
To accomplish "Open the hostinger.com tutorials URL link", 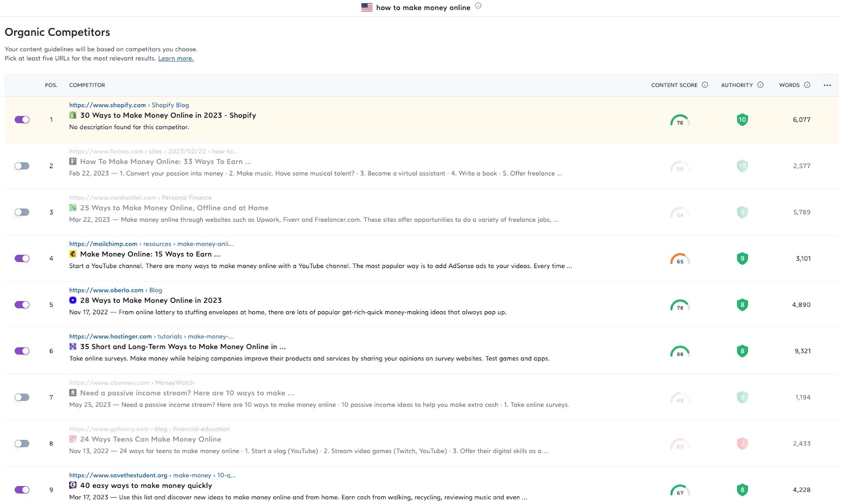I will tap(151, 336).
